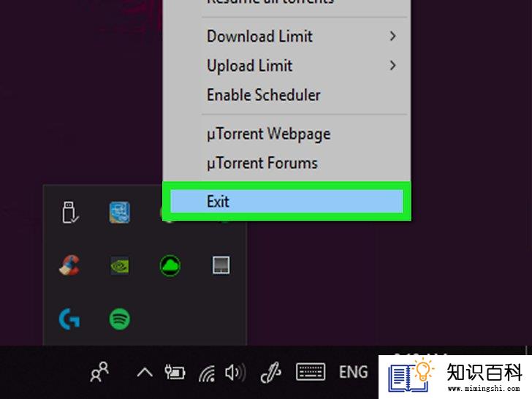532x399 pixels.
Task: Choose Exit from the µTorrent menu
Action: pos(286,201)
